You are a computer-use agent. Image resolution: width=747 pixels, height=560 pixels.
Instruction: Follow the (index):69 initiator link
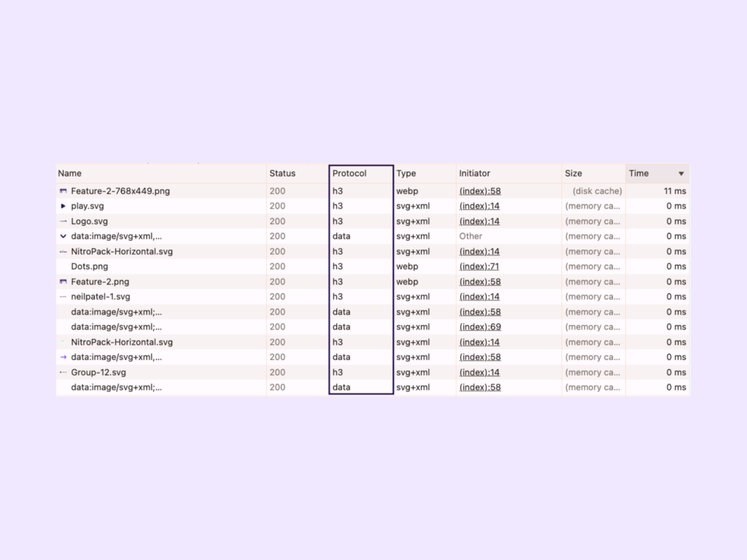[x=480, y=327]
